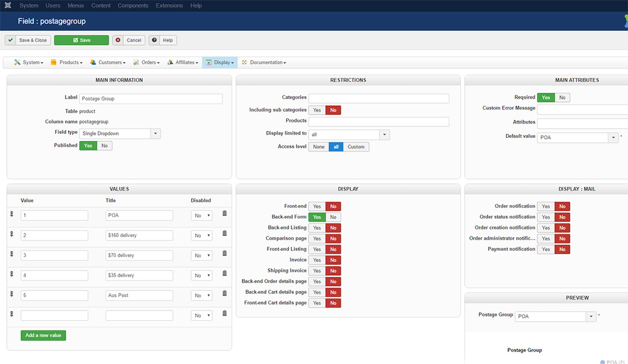This screenshot has height=364, width=628.
Task: Click the checkmark icon on Save & Close
Action: [x=10, y=40]
